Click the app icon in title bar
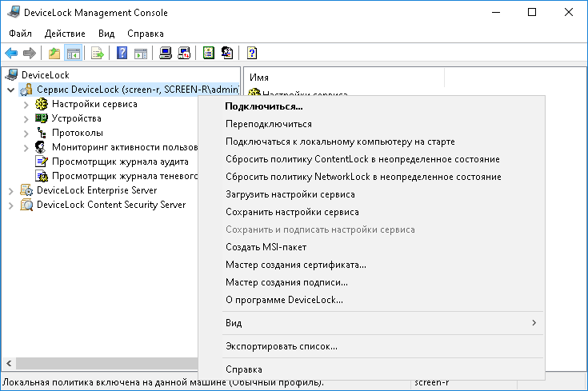 tap(14, 12)
